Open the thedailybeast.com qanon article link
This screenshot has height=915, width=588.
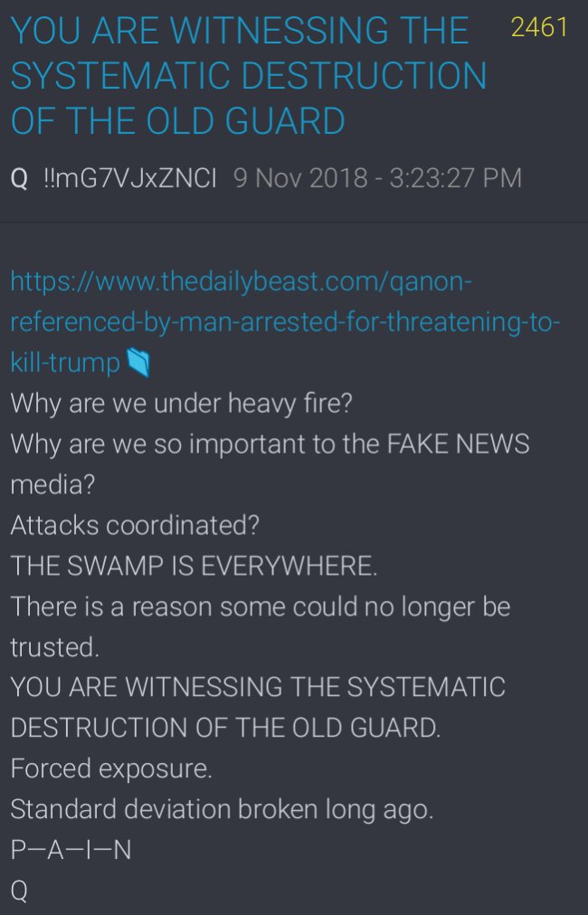click(285, 323)
